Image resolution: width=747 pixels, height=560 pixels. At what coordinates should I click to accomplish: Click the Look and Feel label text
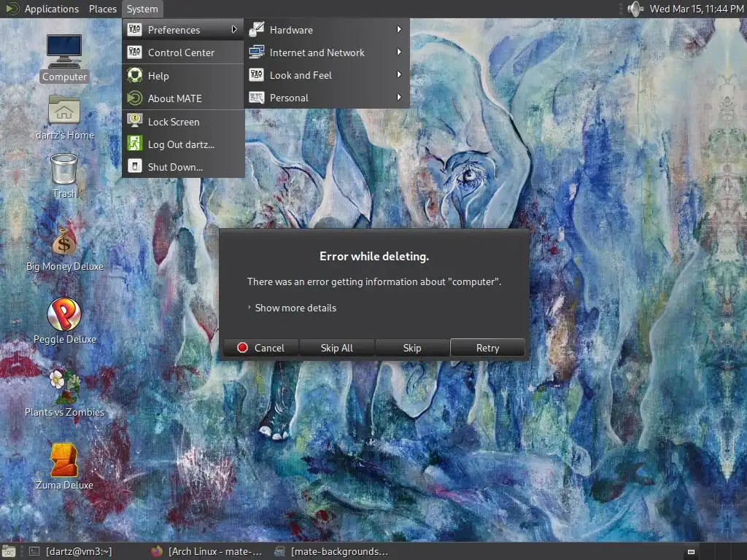coord(301,75)
